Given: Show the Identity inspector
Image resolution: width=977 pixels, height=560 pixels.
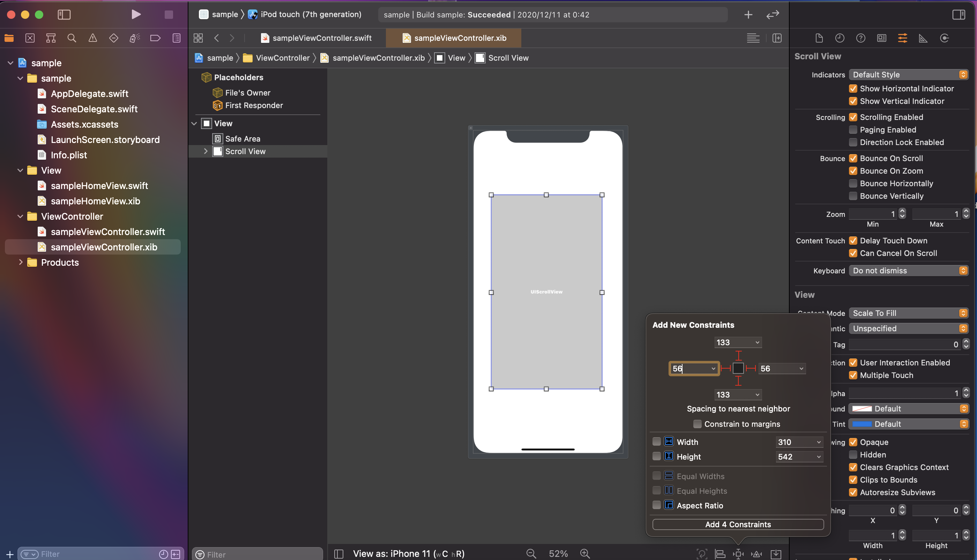Looking at the screenshot, I should (x=882, y=38).
